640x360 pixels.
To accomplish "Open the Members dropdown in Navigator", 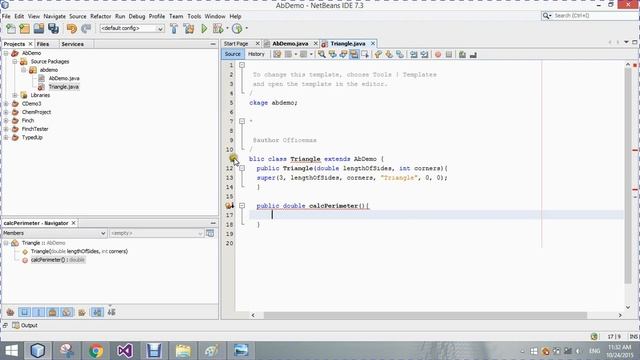I will [x=54, y=233].
